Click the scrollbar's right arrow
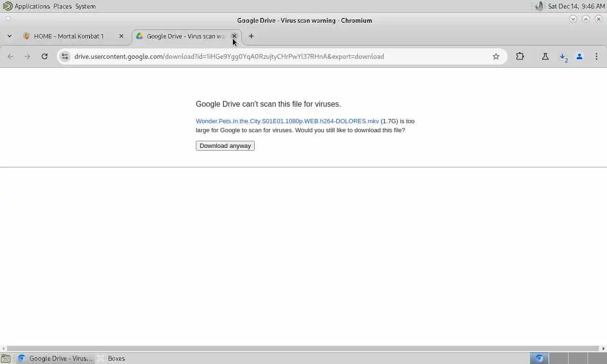 coord(603,348)
